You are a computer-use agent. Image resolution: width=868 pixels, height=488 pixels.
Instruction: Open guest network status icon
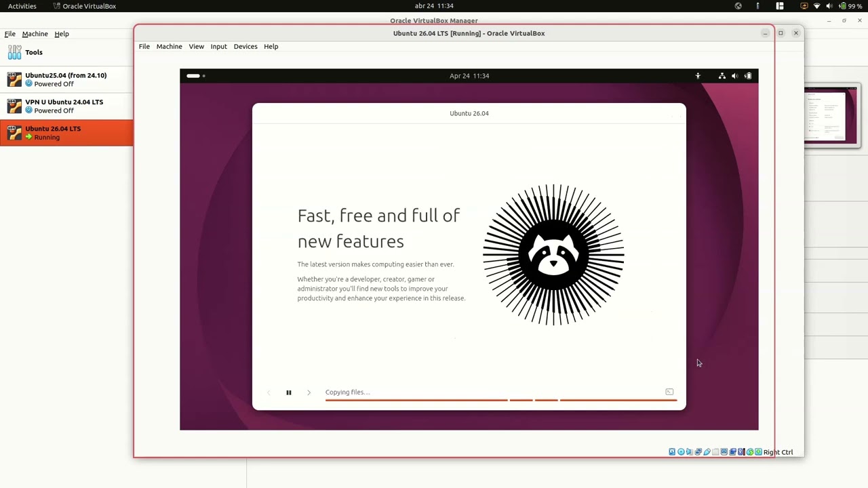pyautogui.click(x=722, y=76)
